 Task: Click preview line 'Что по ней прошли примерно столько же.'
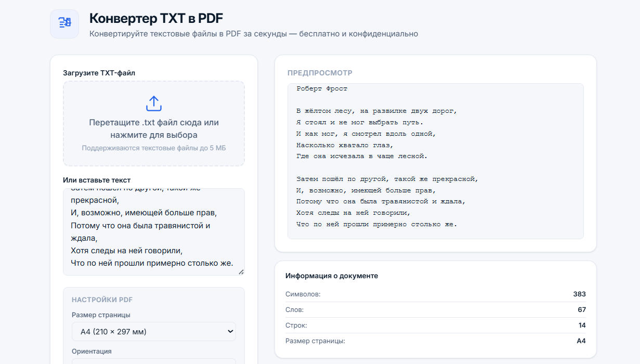point(376,224)
